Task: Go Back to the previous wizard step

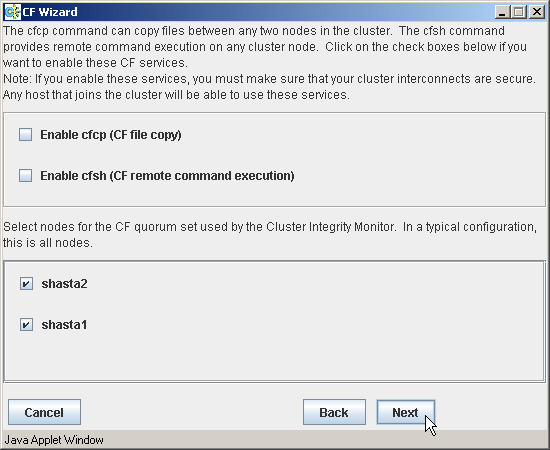Action: click(x=334, y=412)
